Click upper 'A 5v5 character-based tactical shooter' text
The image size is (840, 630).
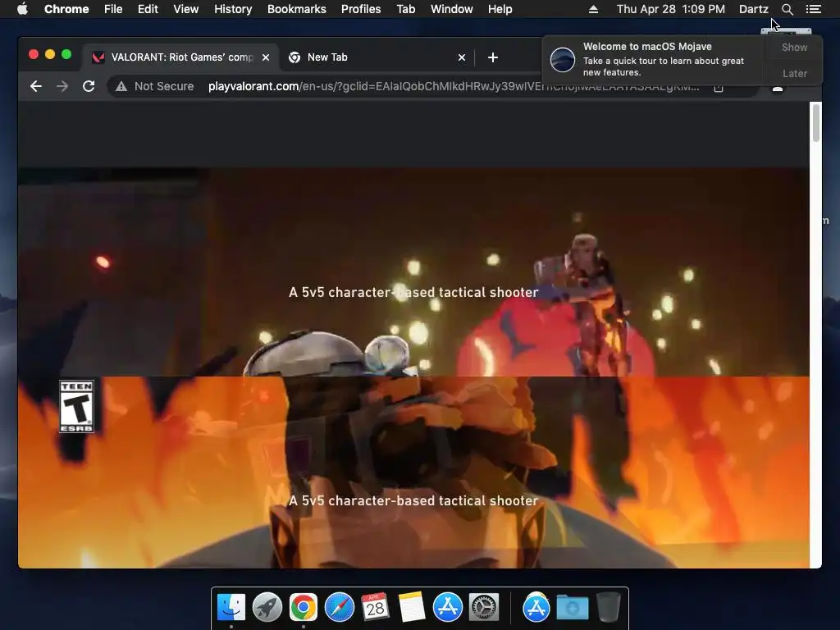(x=413, y=293)
